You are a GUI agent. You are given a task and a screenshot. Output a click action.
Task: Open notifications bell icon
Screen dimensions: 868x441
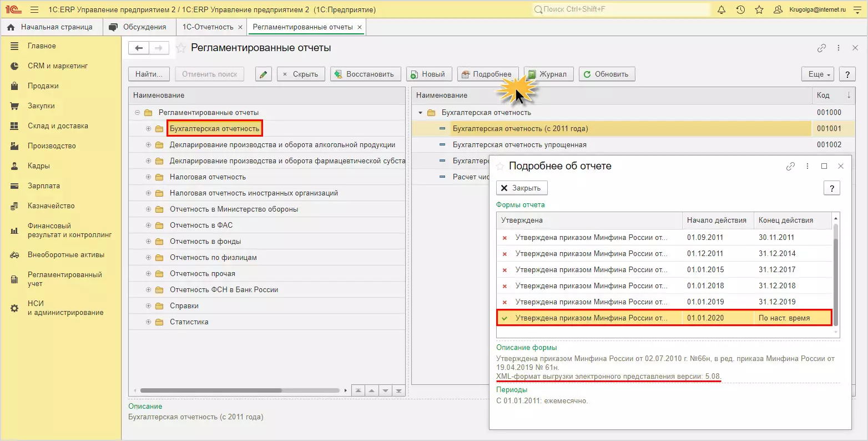[x=721, y=10]
